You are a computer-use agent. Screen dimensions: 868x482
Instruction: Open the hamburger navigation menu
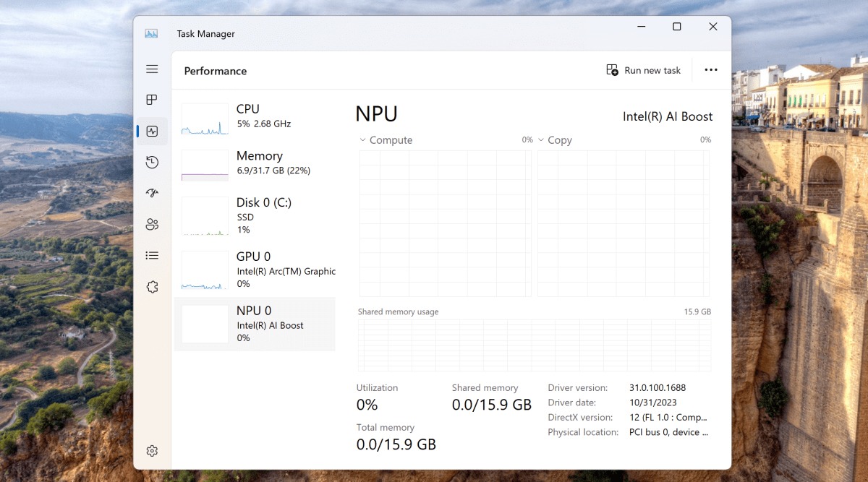[x=152, y=69]
